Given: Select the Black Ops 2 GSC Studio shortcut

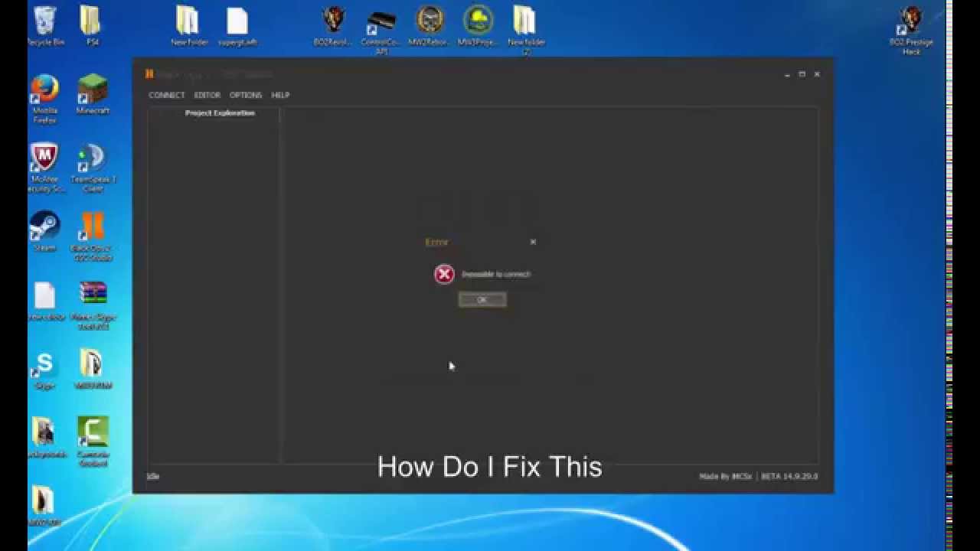Looking at the screenshot, I should pyautogui.click(x=93, y=236).
